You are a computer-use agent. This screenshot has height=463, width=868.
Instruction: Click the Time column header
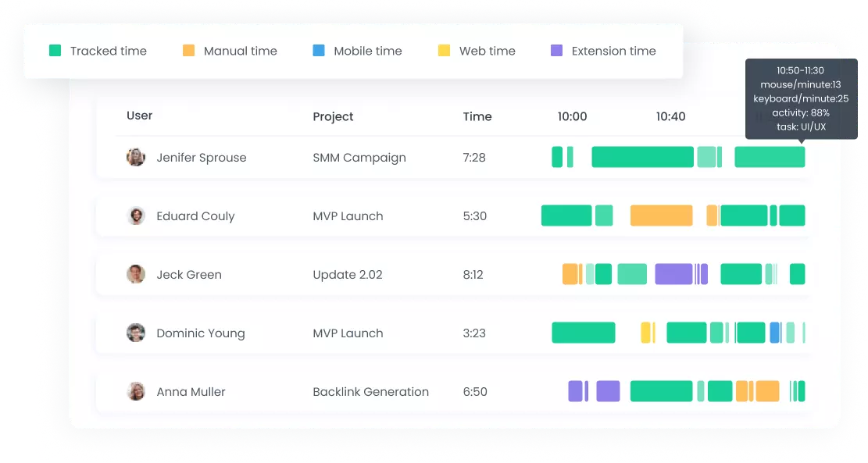point(477,116)
